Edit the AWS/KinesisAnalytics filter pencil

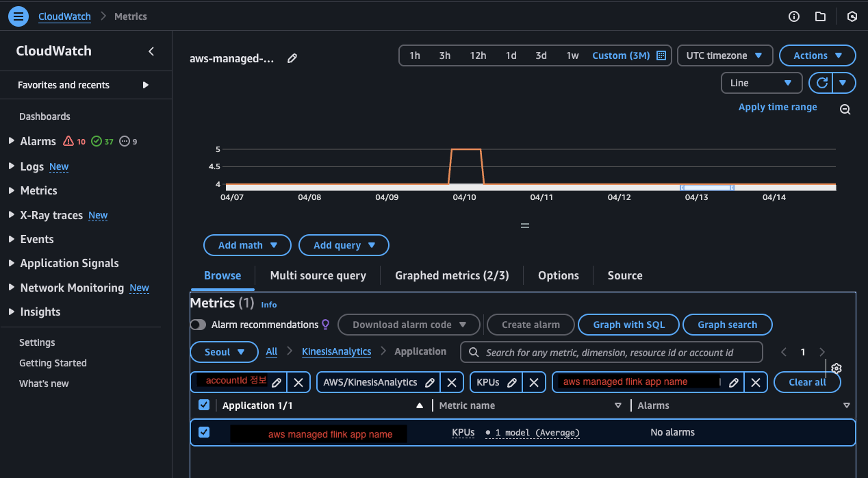[430, 382]
